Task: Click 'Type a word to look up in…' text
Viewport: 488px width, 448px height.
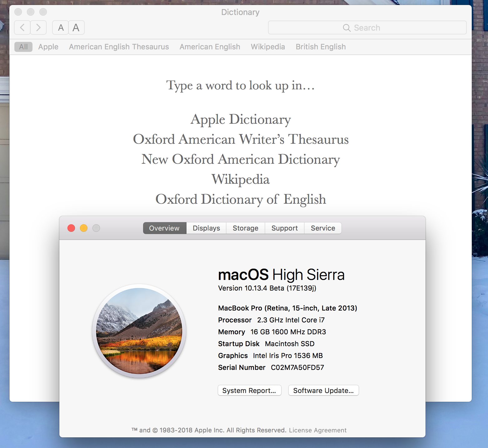Action: click(241, 86)
